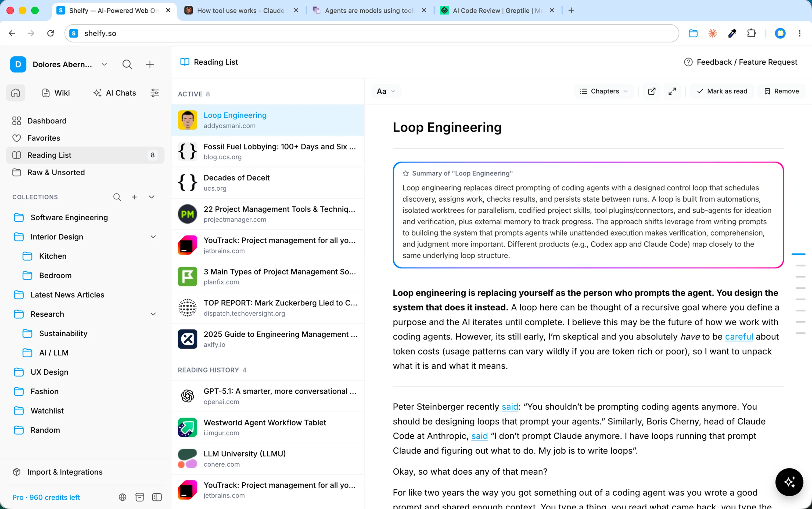812x509 pixels.
Task: Search collections with magnifier icon
Action: tap(117, 197)
